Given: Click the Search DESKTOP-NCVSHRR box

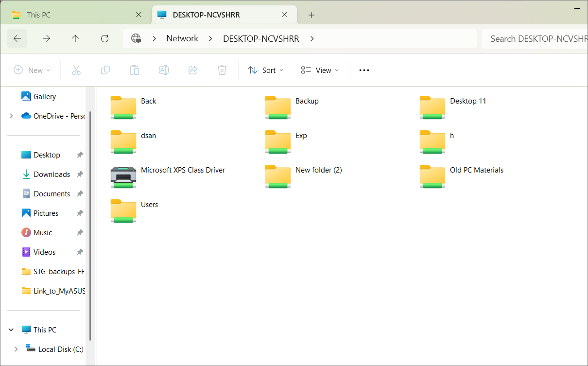Looking at the screenshot, I should pos(535,38).
